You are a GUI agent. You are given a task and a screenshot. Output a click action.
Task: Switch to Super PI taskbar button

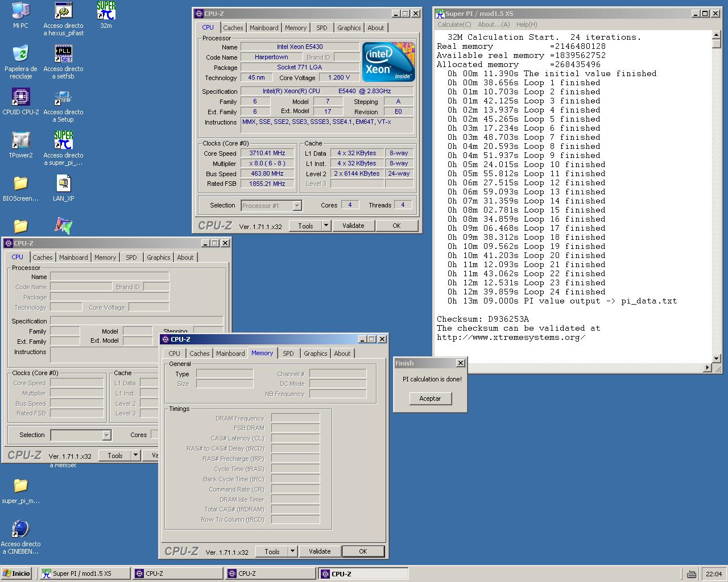point(84,573)
